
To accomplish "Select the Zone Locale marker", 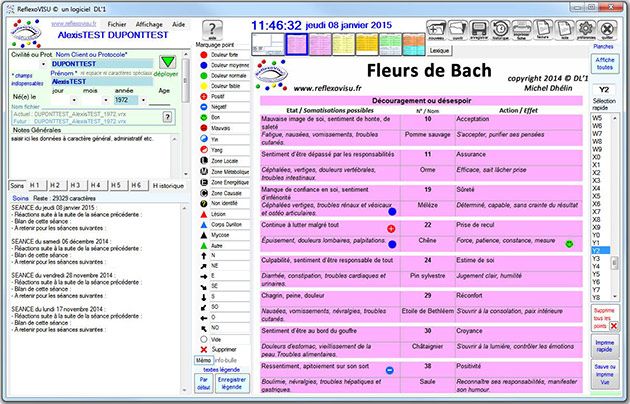I will point(204,161).
